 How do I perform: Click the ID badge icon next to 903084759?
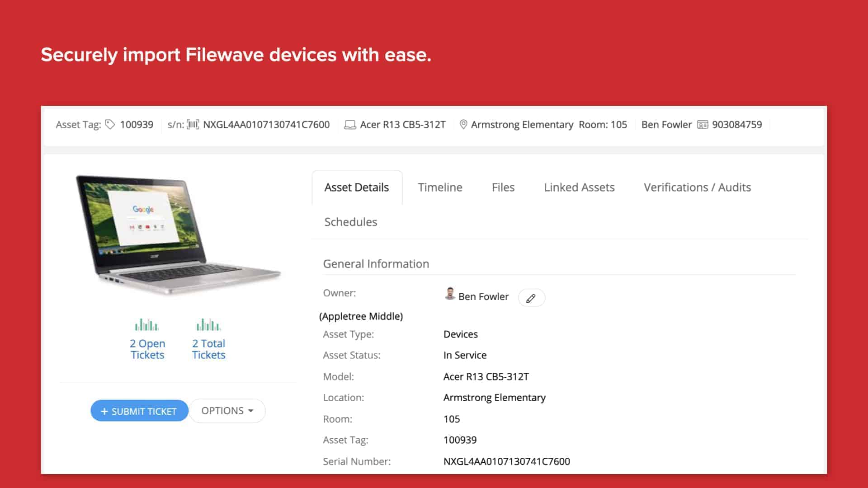(x=702, y=125)
